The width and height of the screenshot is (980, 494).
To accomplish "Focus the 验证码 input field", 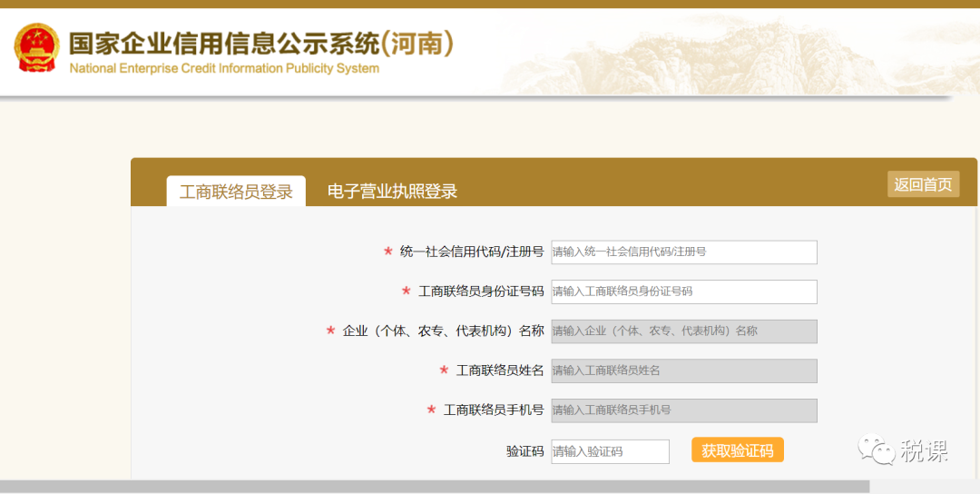I will (x=610, y=451).
